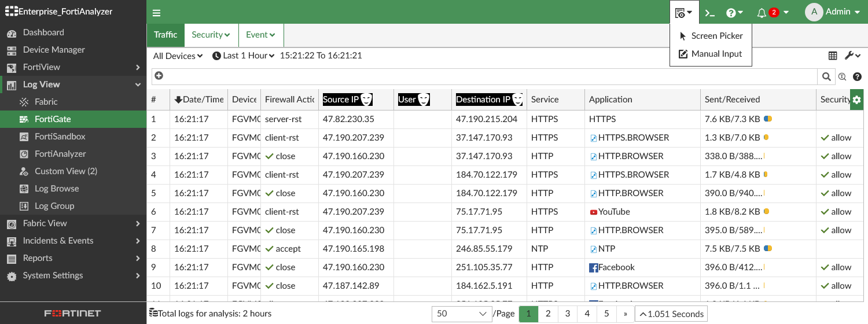
Task: Click the search magnifier icon
Action: (826, 76)
